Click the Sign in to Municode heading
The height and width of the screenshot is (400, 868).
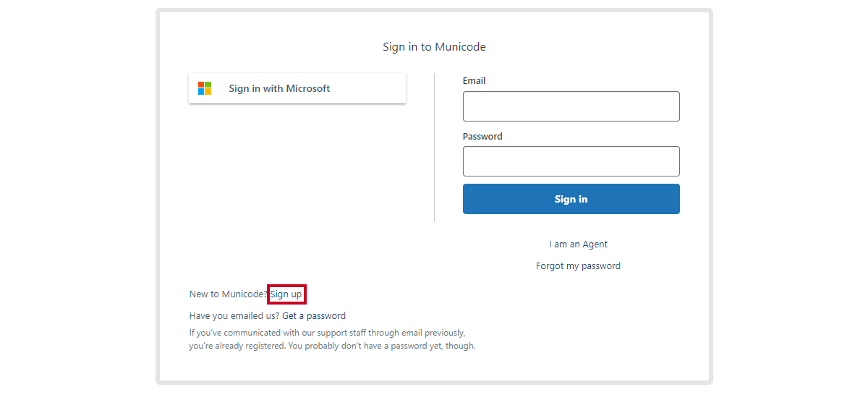435,47
